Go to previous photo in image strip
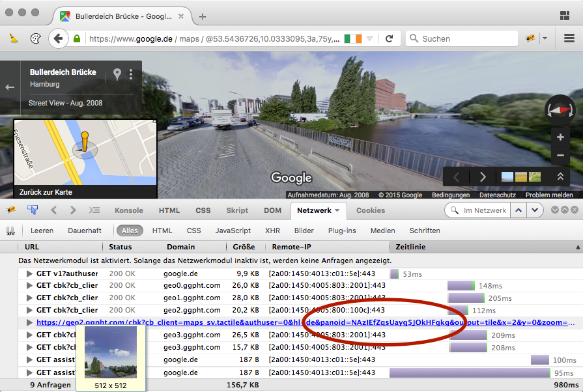This screenshot has height=392, width=583. tap(457, 177)
